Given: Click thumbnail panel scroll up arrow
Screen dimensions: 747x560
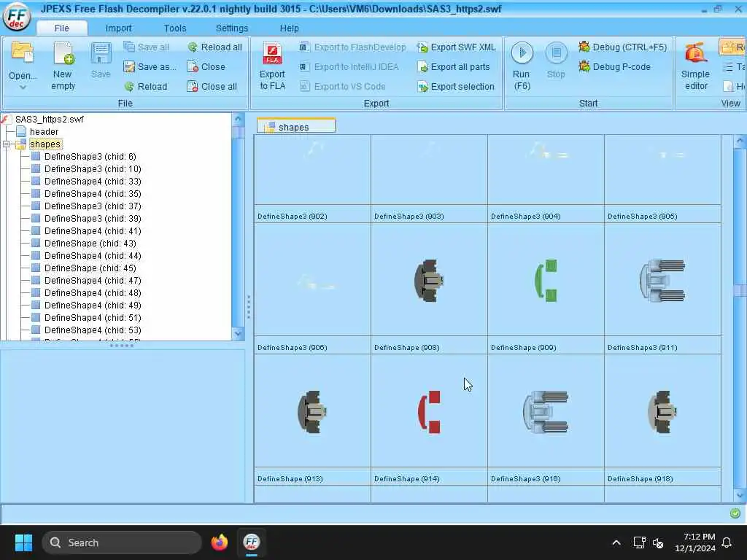Looking at the screenshot, I should tap(740, 141).
